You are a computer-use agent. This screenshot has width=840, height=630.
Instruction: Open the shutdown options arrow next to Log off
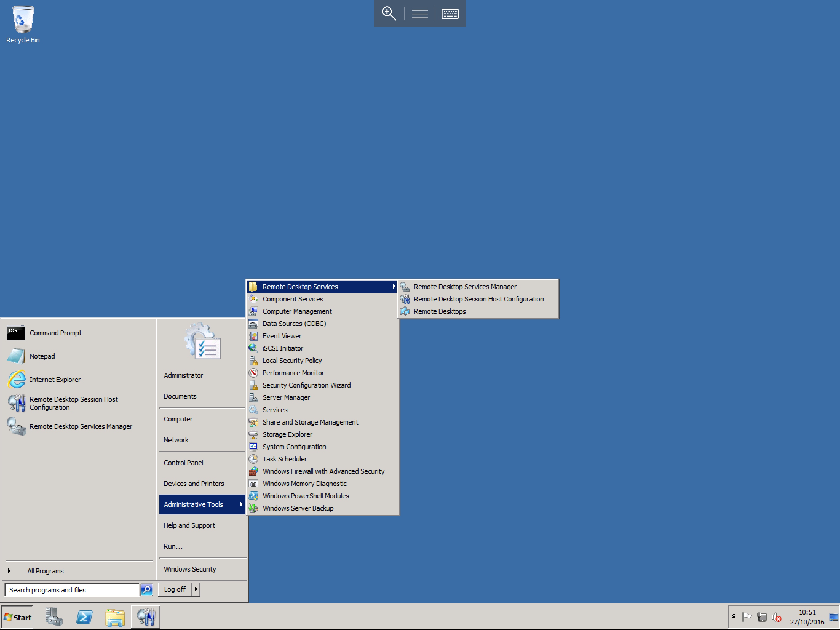(196, 589)
